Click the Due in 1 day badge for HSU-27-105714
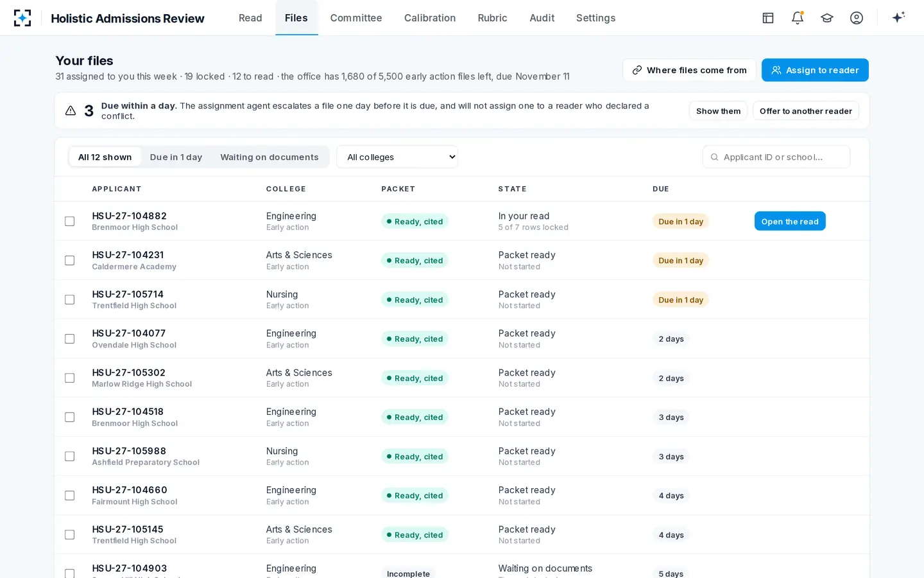The width and height of the screenshot is (924, 578). tap(681, 300)
